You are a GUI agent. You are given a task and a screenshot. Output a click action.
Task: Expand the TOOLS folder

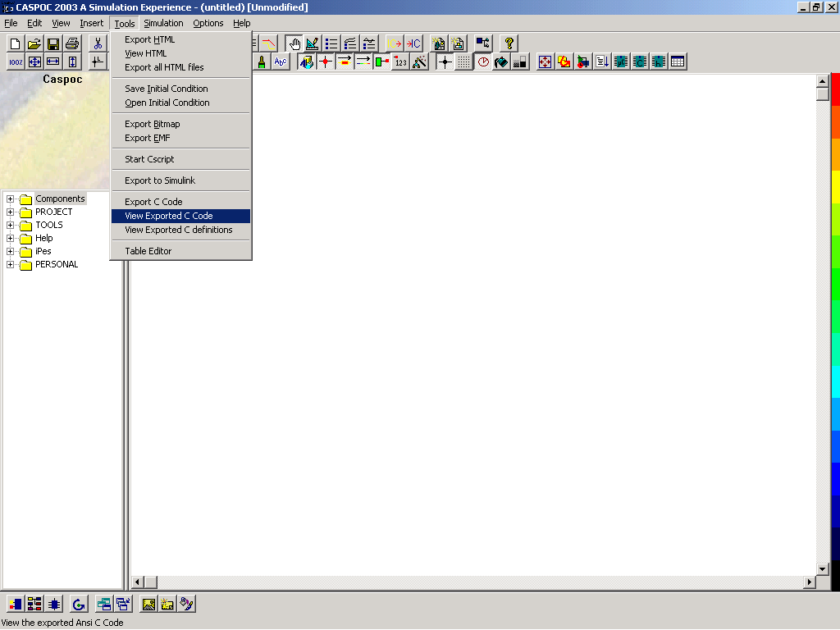10,225
